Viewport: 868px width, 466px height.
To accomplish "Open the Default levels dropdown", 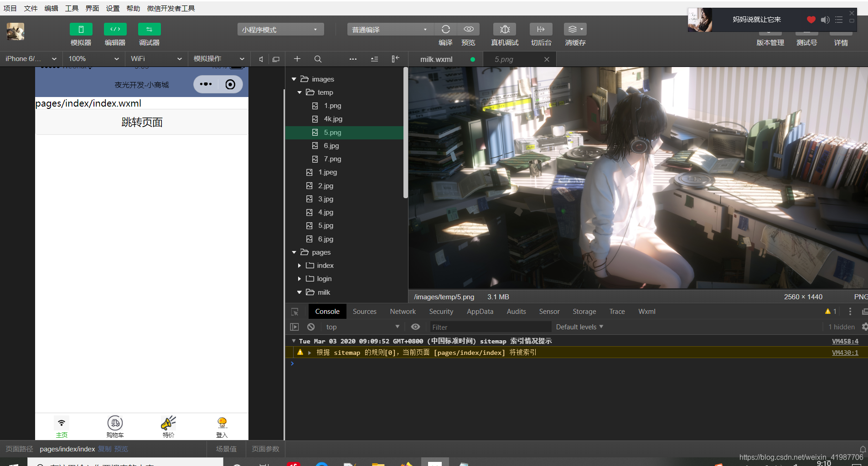I will [579, 327].
